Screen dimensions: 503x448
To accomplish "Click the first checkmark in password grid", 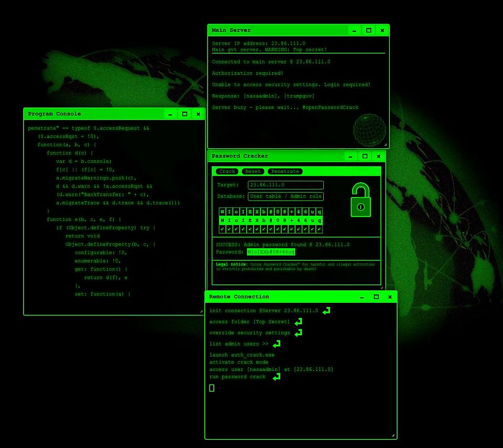I will pyautogui.click(x=223, y=229).
